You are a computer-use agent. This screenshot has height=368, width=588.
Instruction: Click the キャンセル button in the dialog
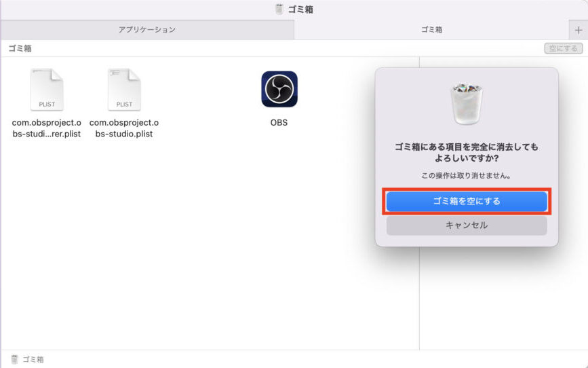467,225
